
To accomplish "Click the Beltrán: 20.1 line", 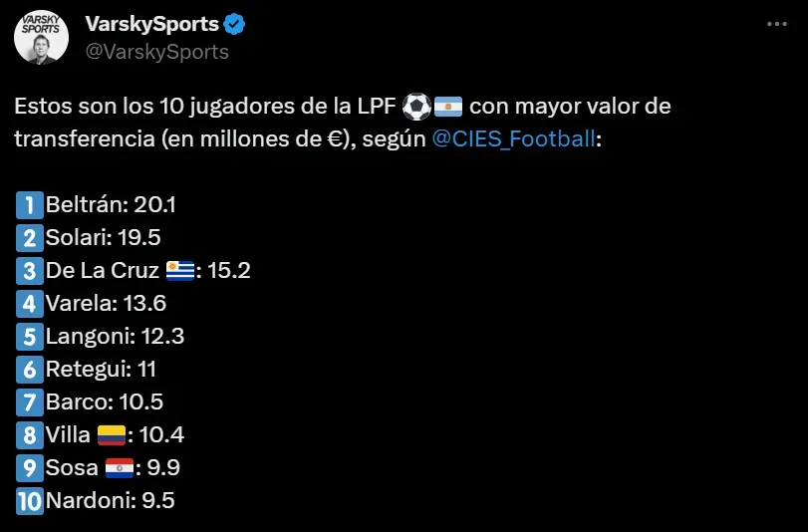I will pos(111,205).
